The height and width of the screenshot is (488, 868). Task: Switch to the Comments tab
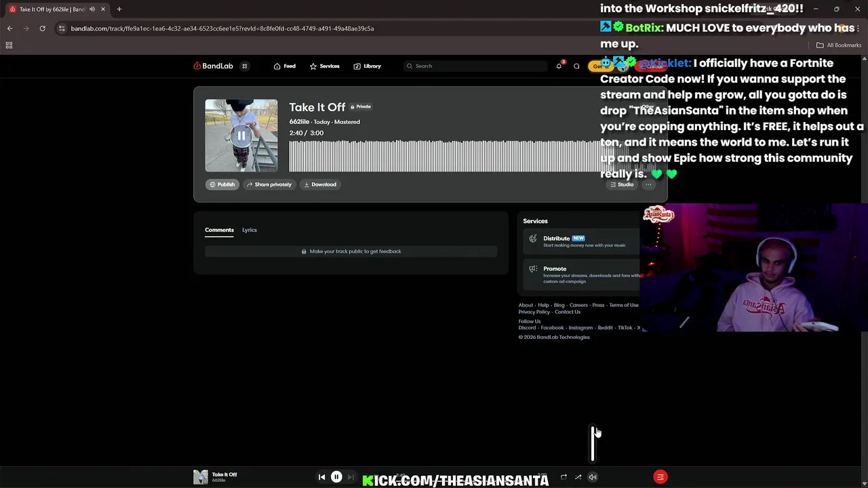[x=219, y=230]
